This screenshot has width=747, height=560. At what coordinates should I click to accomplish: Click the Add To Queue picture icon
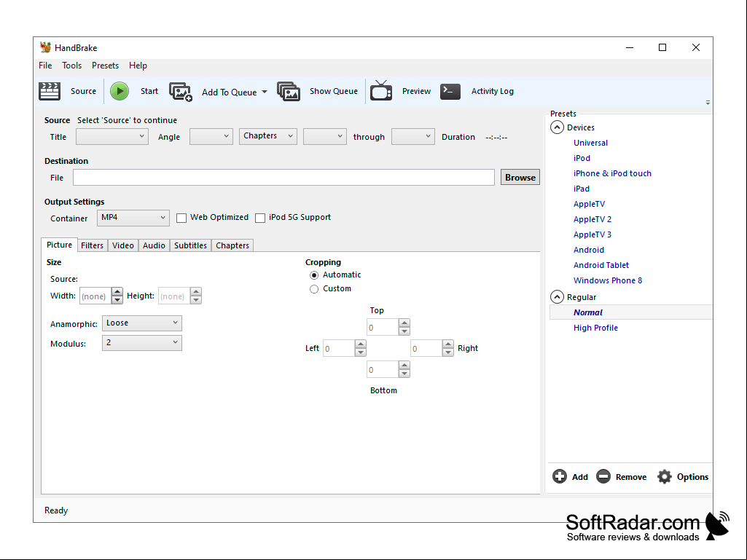click(x=181, y=92)
